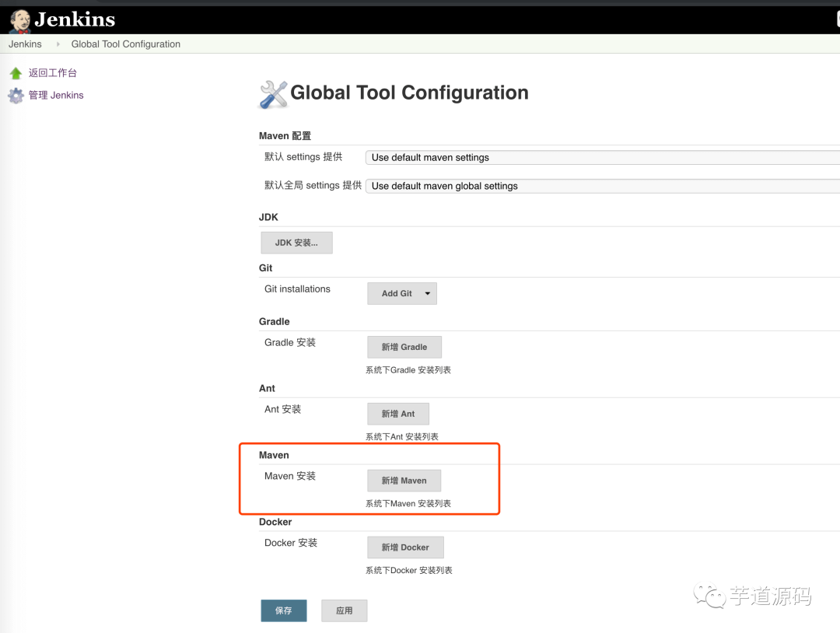
Task: Click the JDK 安装... button
Action: [296, 243]
